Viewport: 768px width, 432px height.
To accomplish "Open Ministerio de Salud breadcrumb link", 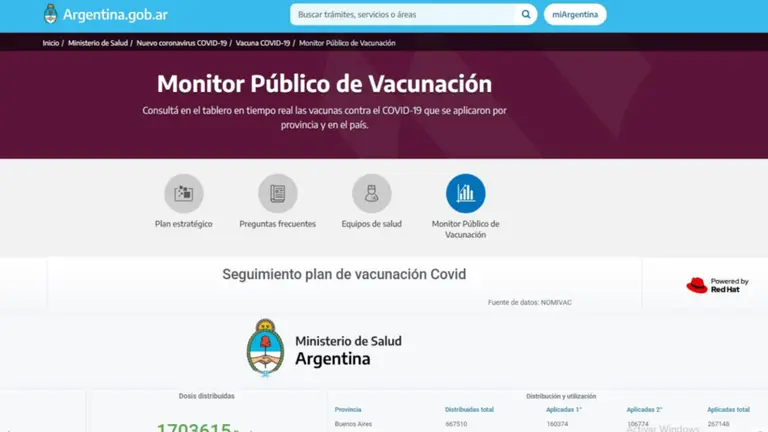I will click(x=98, y=43).
